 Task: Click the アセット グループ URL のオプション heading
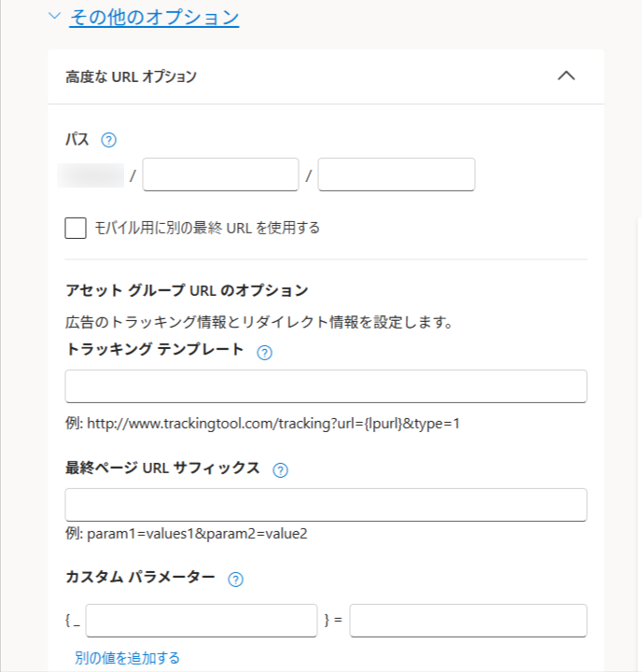coord(187,290)
